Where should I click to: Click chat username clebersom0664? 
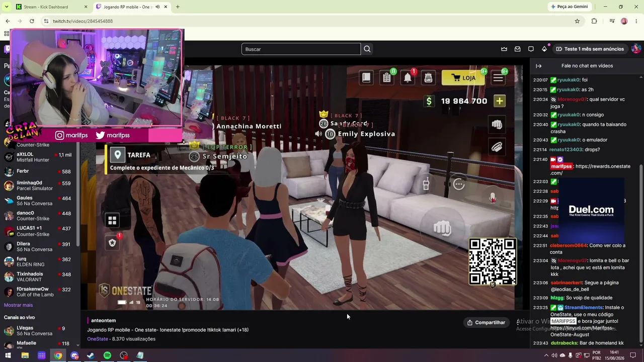[569, 245]
